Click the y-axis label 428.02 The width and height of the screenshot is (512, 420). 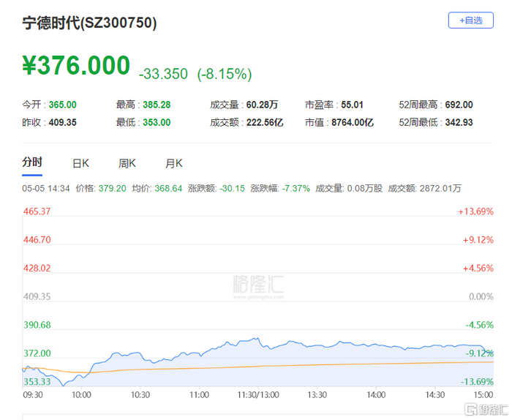(37, 268)
